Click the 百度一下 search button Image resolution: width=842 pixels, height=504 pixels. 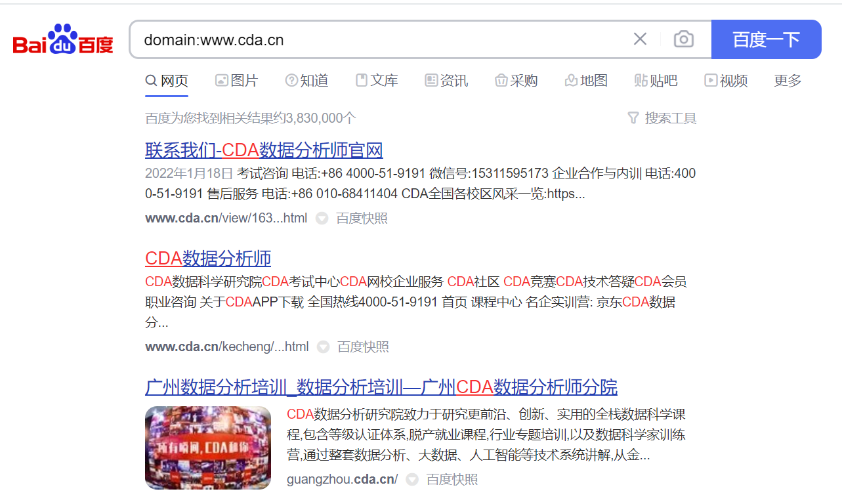pos(767,39)
